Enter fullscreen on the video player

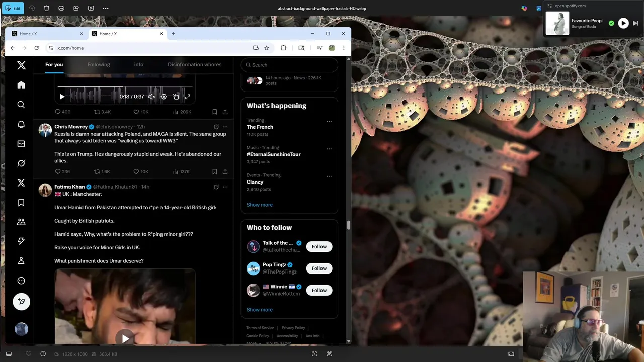coord(188,97)
